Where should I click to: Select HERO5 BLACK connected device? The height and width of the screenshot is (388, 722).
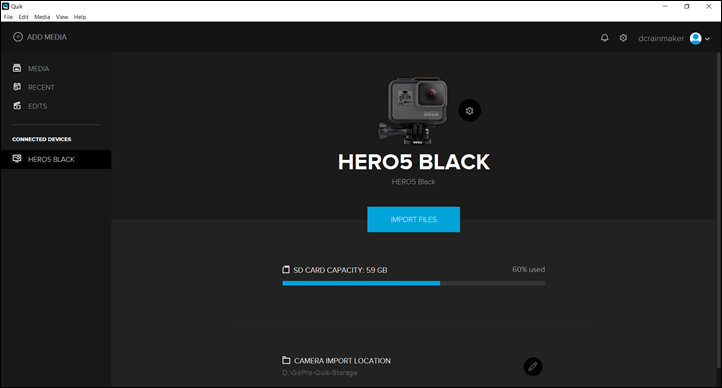pyautogui.click(x=56, y=159)
